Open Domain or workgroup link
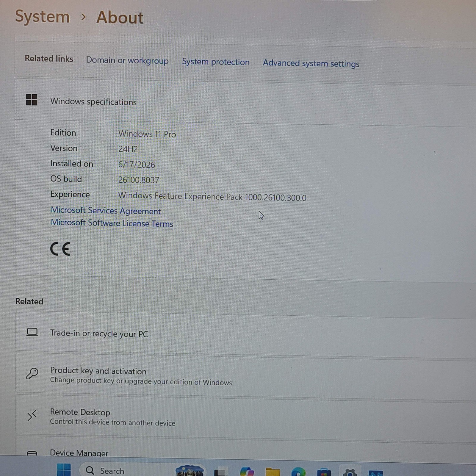Image resolution: width=476 pixels, height=476 pixels. [127, 60]
